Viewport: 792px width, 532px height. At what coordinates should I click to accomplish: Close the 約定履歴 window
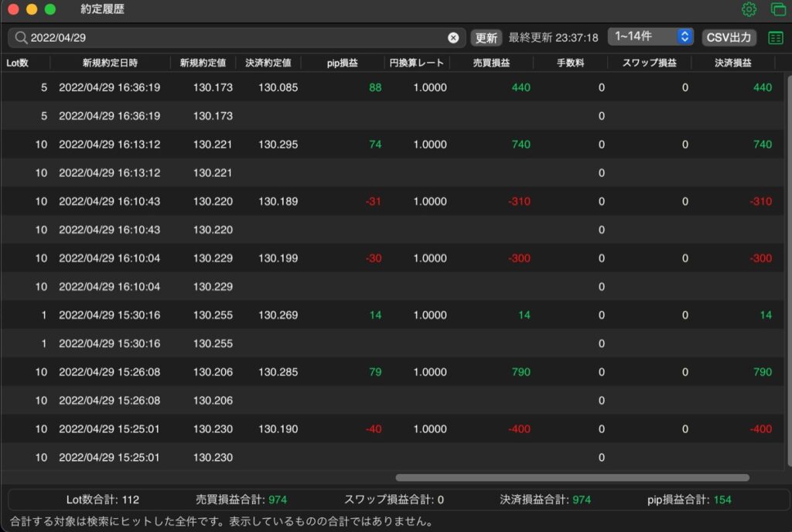click(x=14, y=9)
